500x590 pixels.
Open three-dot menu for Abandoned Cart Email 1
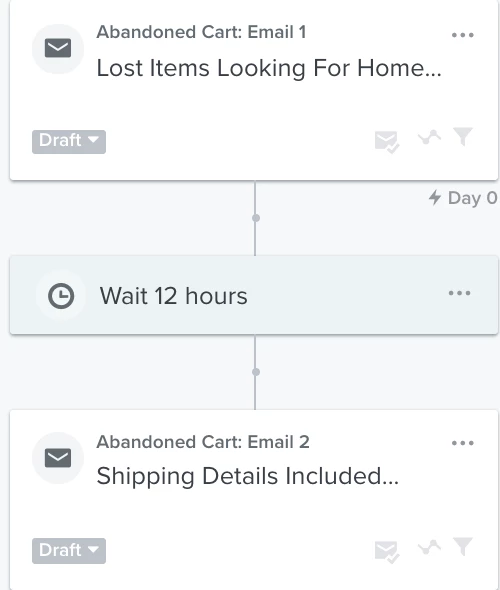pos(462,35)
